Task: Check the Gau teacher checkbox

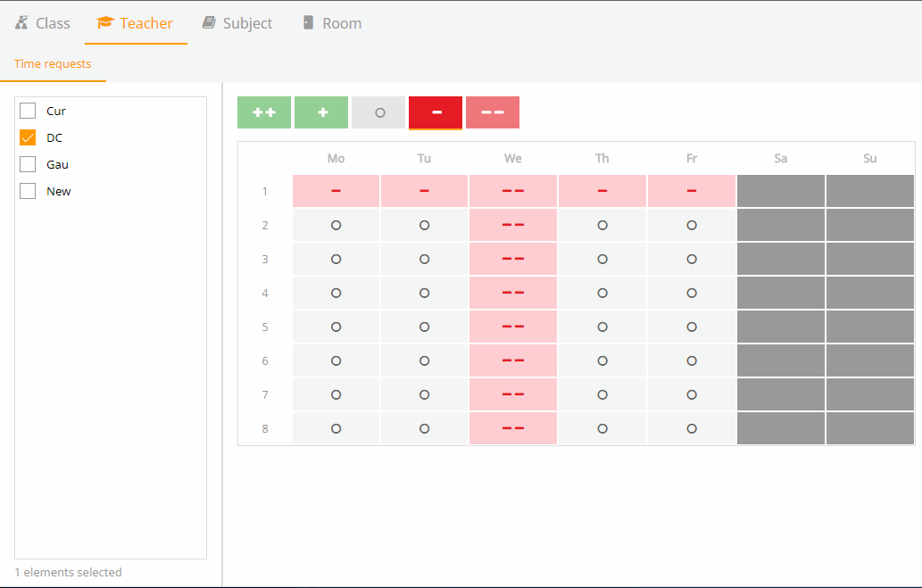Action: [28, 164]
